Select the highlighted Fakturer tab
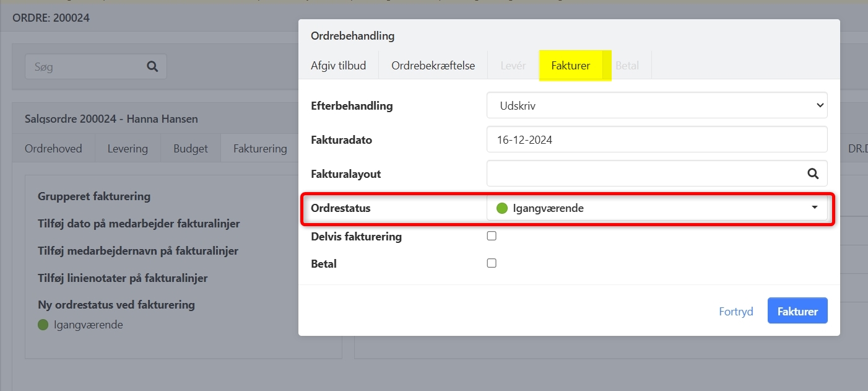Screen dimensions: 868x391 tap(570, 66)
